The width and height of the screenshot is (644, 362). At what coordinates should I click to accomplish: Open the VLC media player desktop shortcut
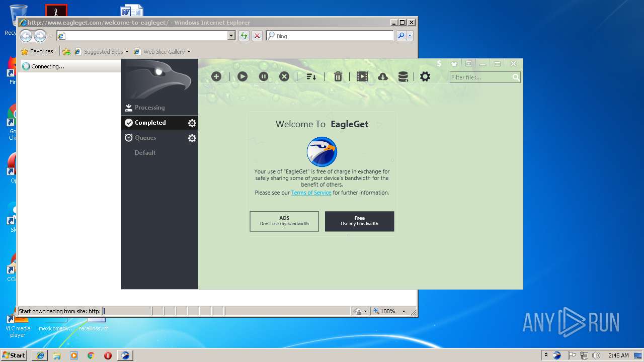(x=18, y=326)
